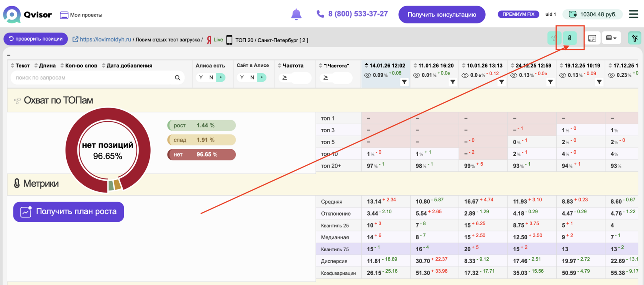Click the Qvisor logo
Image resolution: width=644 pixels, height=285 pixels.
point(27,15)
